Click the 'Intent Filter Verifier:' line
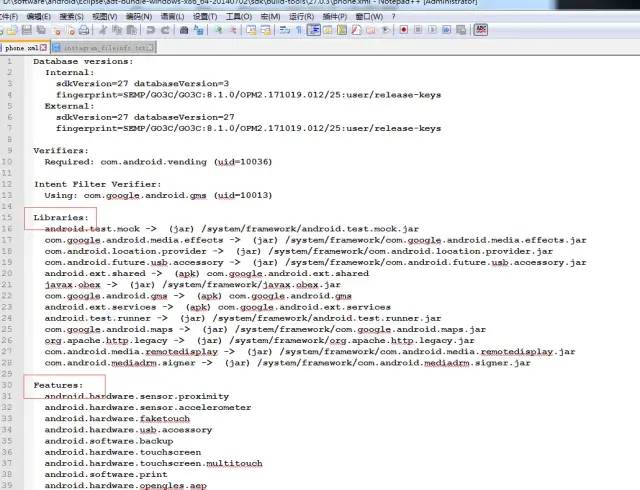Viewport: 640px width, 490px height. [x=98, y=184]
